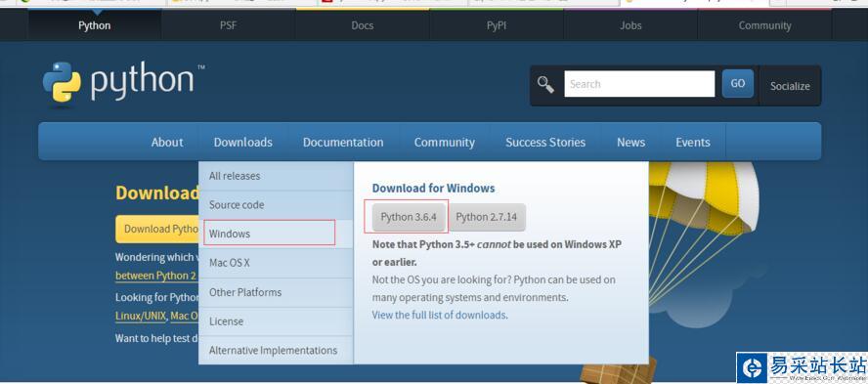Open the Linux/UNIX link
Viewport: 868px width, 384px height.
[141, 316]
